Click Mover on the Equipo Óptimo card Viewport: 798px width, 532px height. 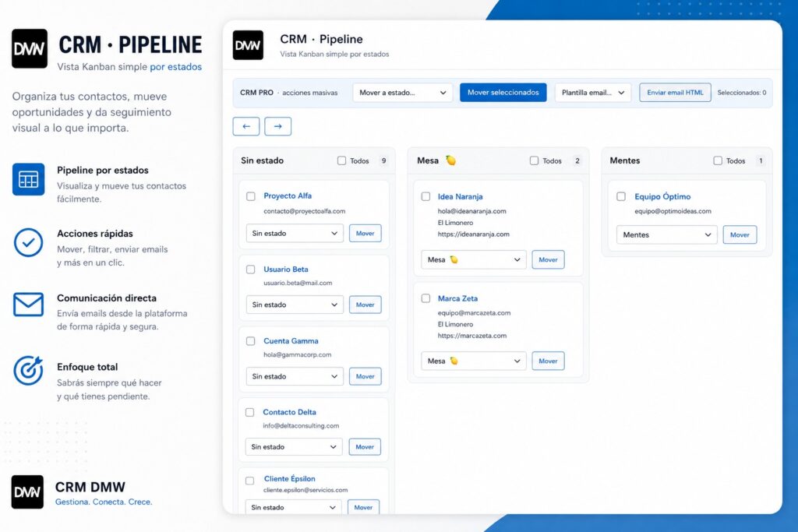point(740,235)
